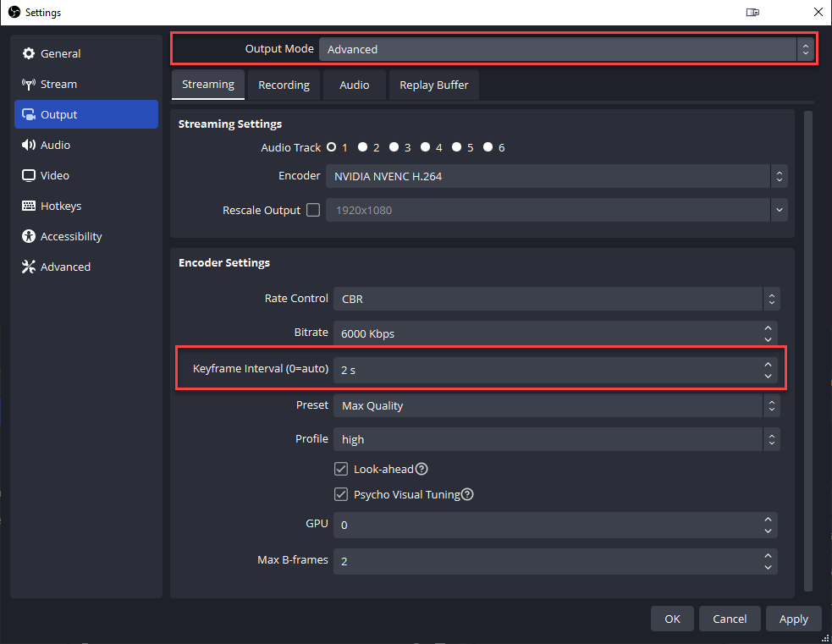Expand the Rescale Output 1920x1080 dropdown

click(556, 210)
